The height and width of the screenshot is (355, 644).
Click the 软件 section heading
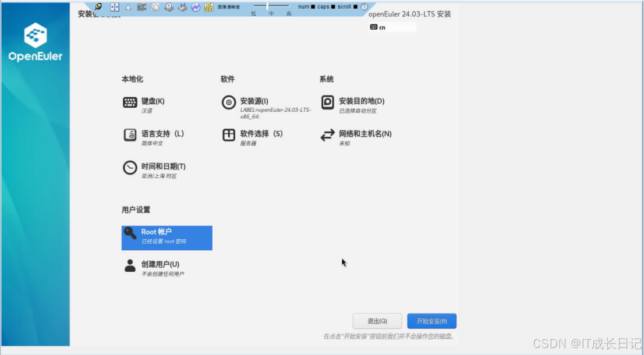coord(228,79)
